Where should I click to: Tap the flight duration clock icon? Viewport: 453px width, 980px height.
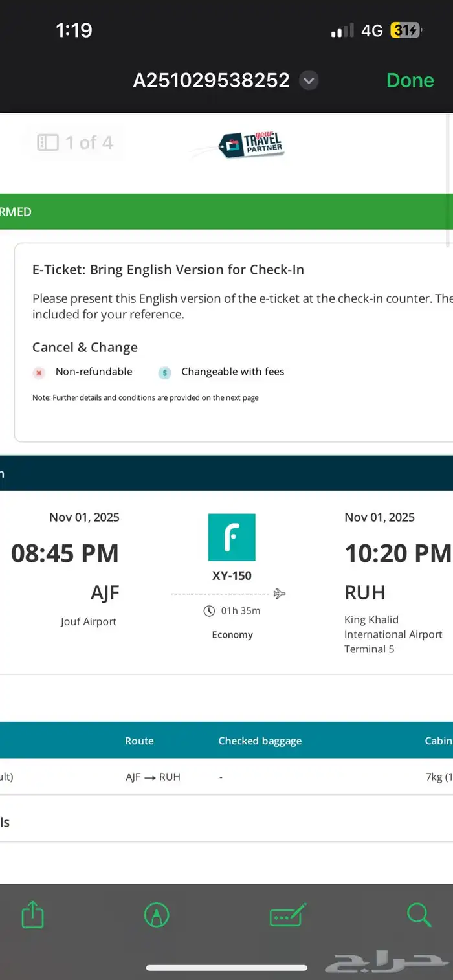(x=209, y=610)
